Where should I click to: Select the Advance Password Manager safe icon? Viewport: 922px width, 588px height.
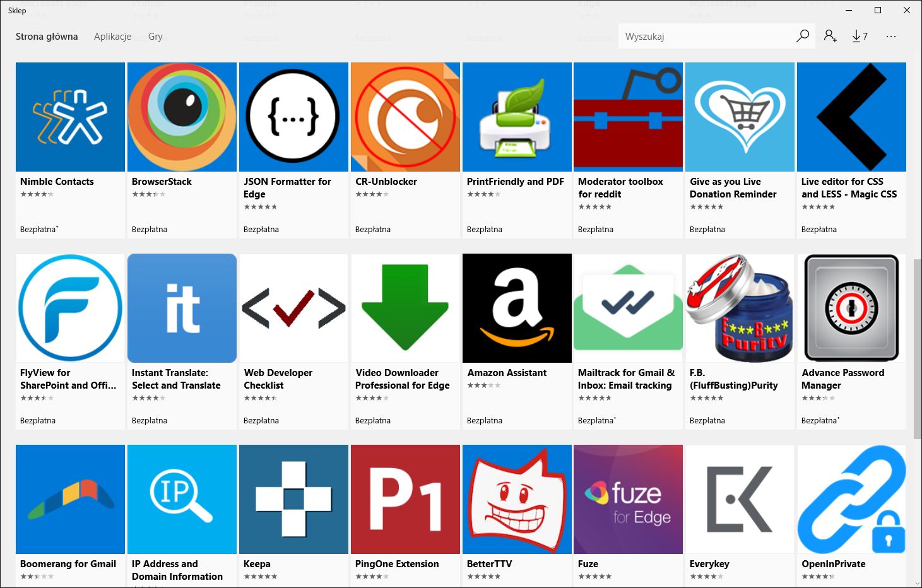(851, 308)
